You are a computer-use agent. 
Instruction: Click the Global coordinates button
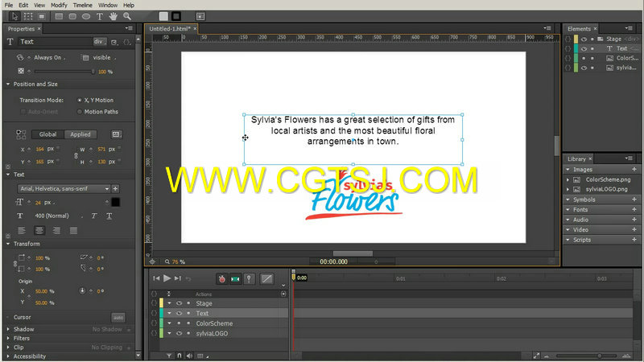47,134
